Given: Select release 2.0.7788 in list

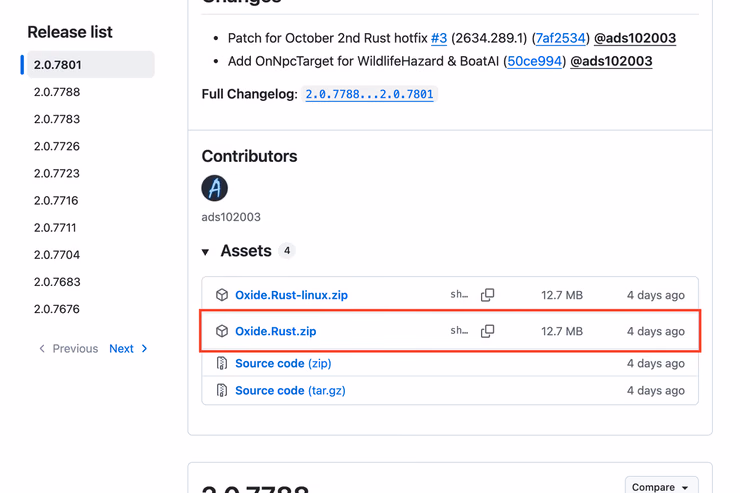Looking at the screenshot, I should [x=57, y=92].
